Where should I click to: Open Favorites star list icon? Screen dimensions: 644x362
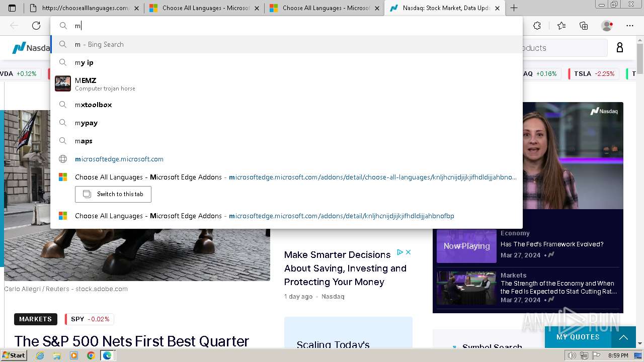pos(561,26)
